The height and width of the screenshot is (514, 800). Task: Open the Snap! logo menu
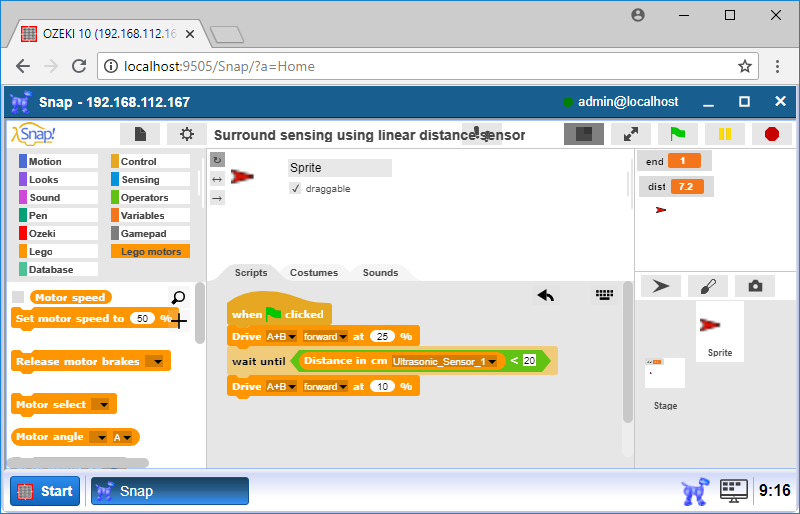[33, 134]
